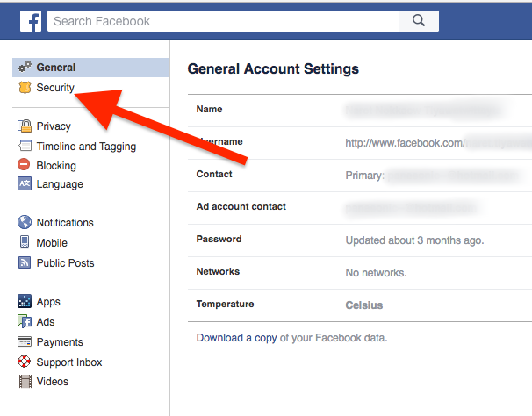Open the General settings tab
Screen dimensions: 532x416
pyautogui.click(x=91, y=68)
